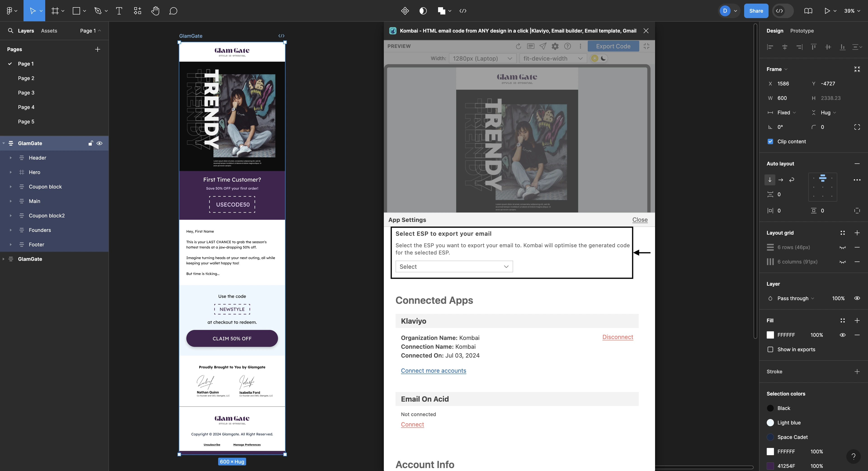Click the Share button
The image size is (868, 471).
(756, 11)
